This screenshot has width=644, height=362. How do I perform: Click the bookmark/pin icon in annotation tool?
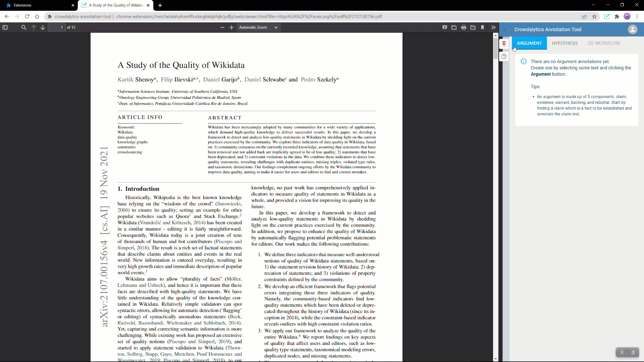[x=504, y=43]
